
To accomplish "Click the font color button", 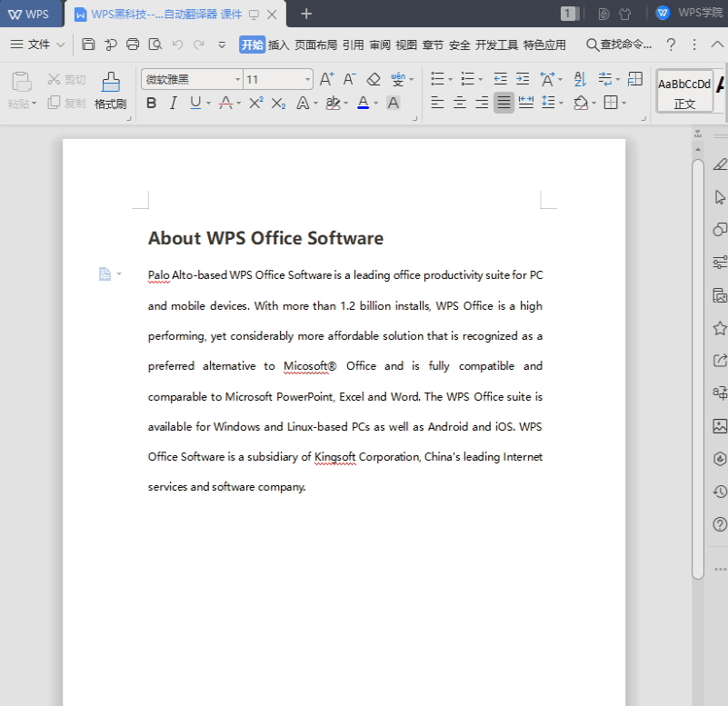I will pos(363,103).
